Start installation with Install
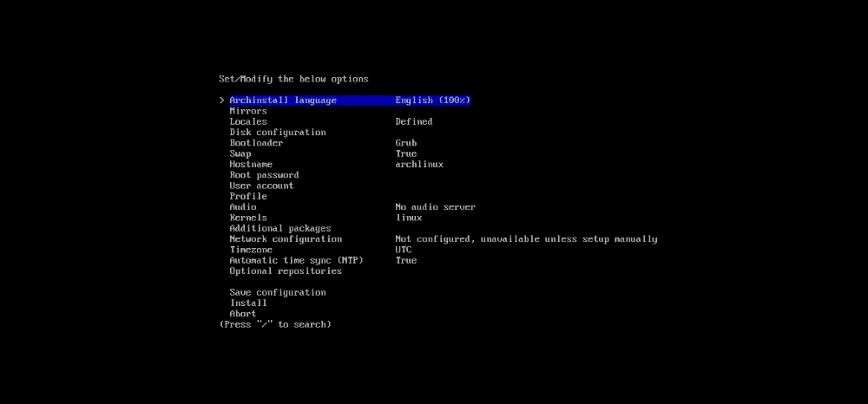Screen dimensions: 868x404 (248, 303)
